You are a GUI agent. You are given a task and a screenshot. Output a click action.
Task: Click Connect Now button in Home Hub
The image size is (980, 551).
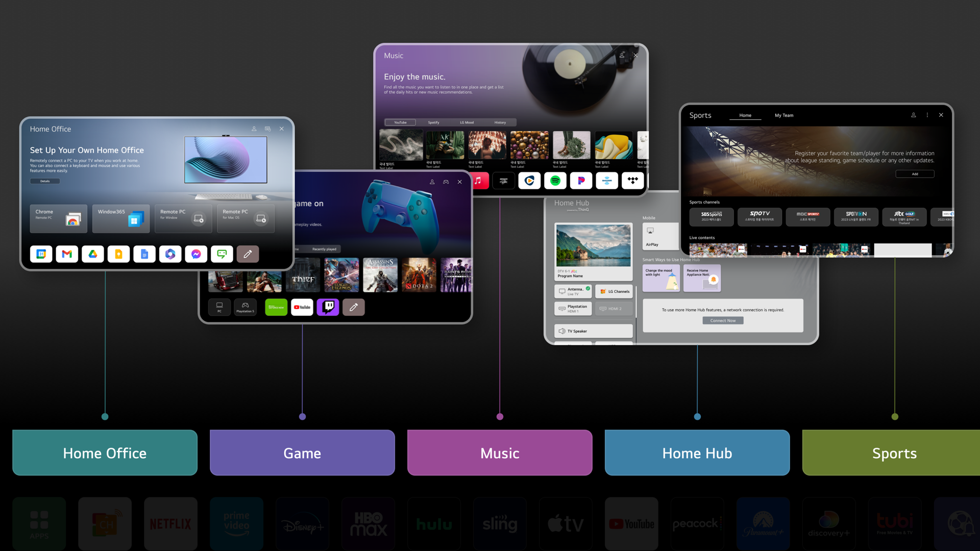(x=723, y=320)
